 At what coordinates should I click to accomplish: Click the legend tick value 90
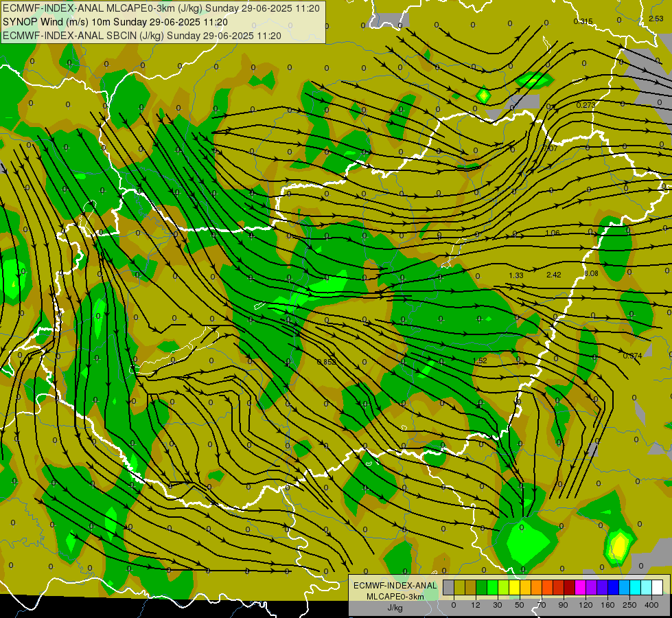tap(563, 605)
